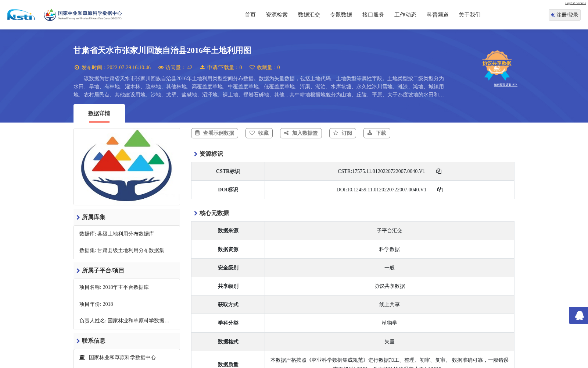Click the chevron beside 所属子平台/项目
This screenshot has height=368, width=588.
click(x=78, y=271)
